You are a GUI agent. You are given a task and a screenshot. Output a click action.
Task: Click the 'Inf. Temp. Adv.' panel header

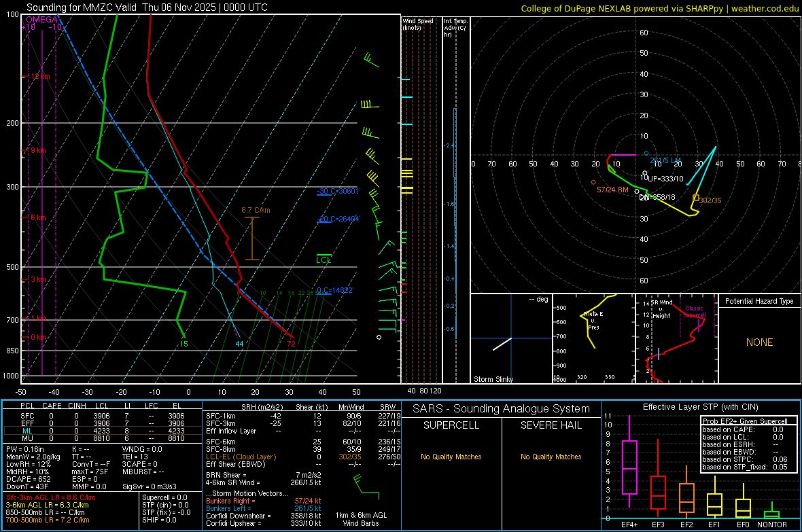click(455, 28)
